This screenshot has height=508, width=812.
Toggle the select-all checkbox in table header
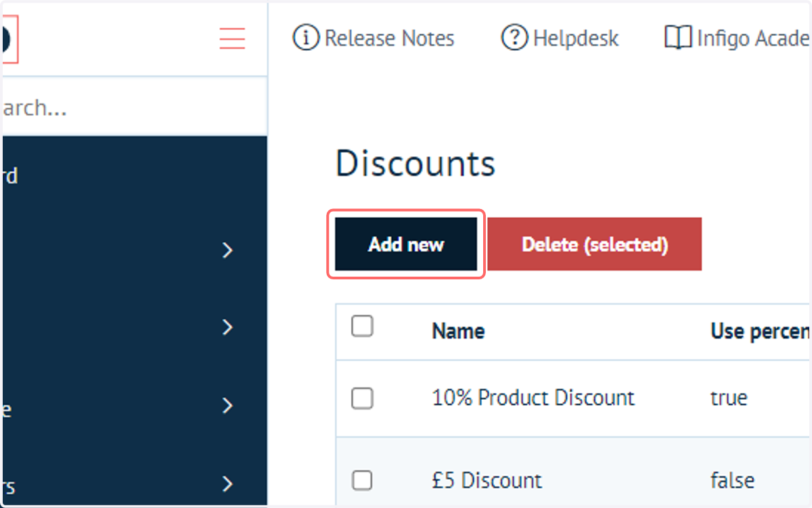362,327
